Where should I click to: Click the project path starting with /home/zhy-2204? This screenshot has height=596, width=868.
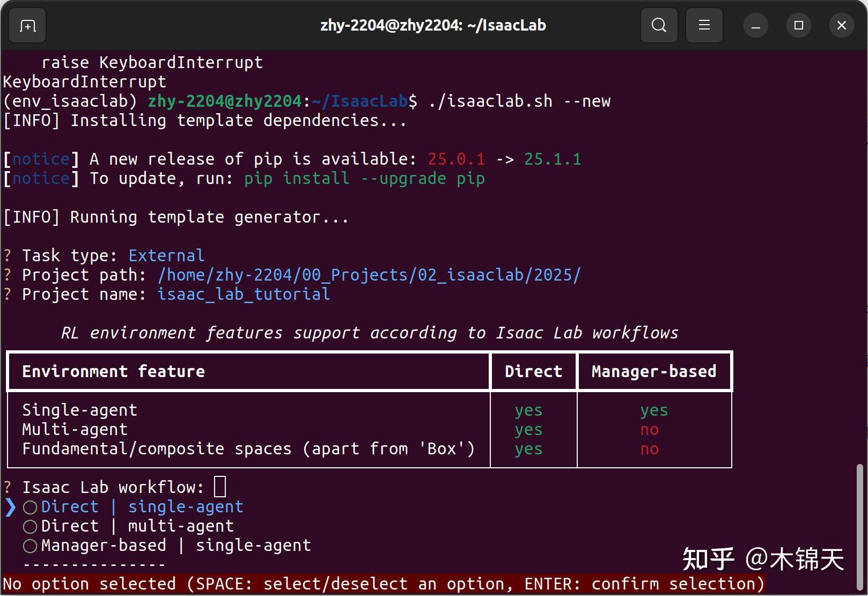[x=369, y=274]
